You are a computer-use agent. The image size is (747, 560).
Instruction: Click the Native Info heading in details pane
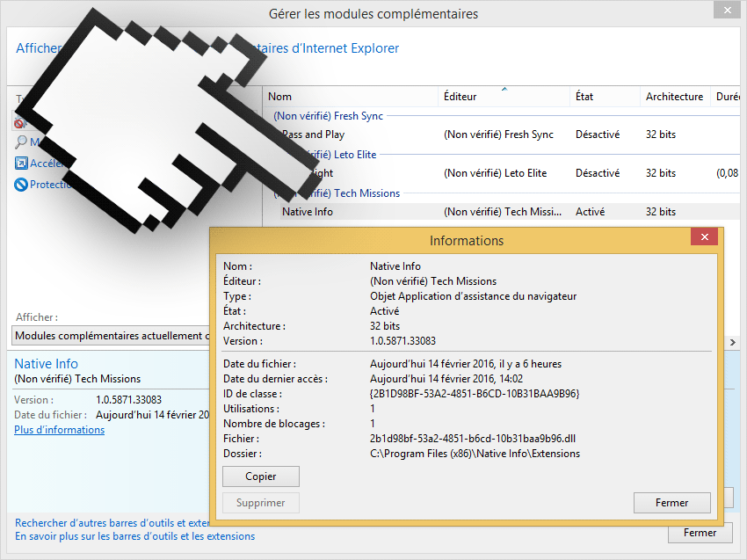tap(47, 364)
